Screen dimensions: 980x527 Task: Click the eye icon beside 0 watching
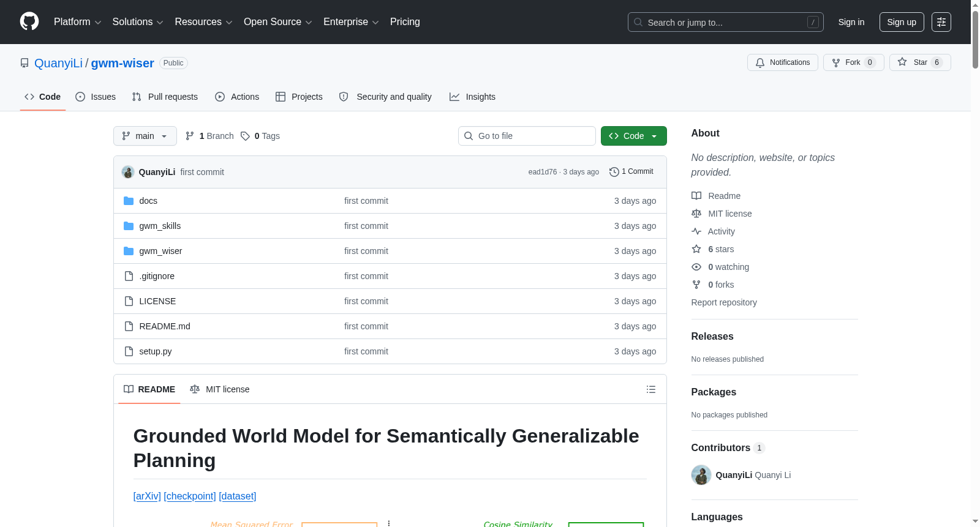(x=696, y=267)
